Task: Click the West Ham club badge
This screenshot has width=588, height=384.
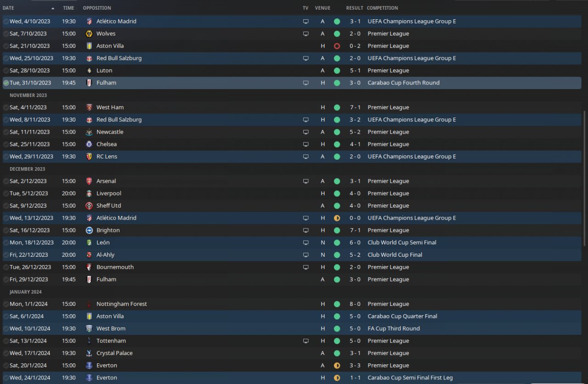Action: tap(89, 107)
